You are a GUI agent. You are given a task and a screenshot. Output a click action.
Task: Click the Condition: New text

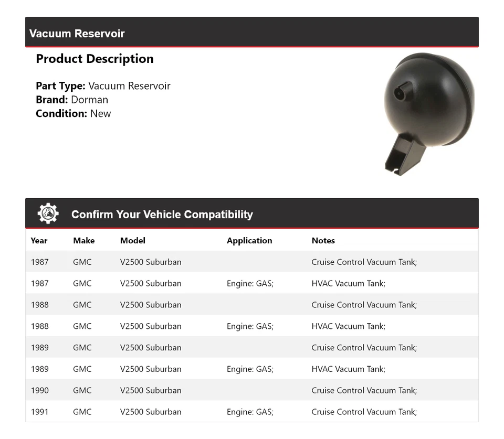tap(73, 113)
